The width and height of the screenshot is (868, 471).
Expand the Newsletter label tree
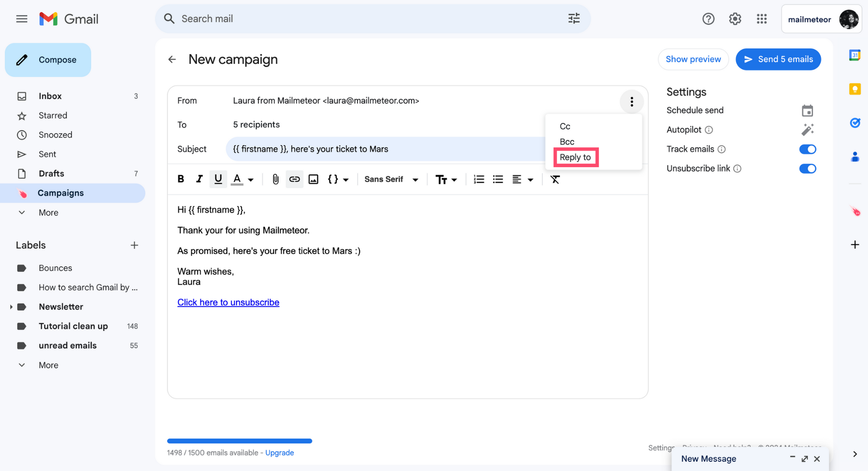tap(11, 307)
